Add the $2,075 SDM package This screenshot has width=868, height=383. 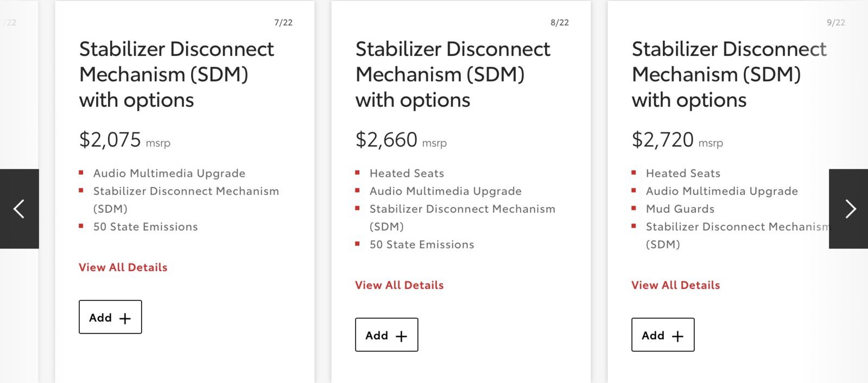coord(110,317)
